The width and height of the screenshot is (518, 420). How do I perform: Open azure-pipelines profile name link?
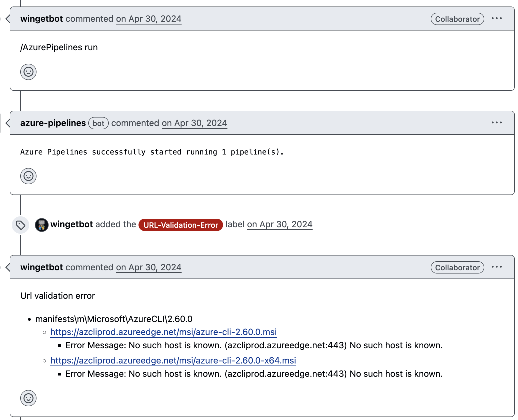pos(53,123)
